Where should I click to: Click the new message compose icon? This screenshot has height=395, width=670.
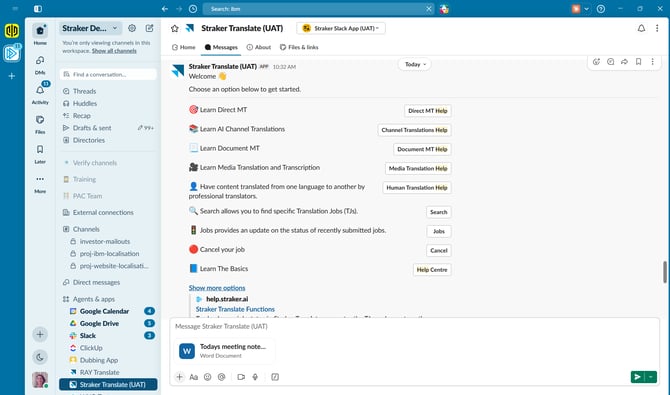click(149, 28)
